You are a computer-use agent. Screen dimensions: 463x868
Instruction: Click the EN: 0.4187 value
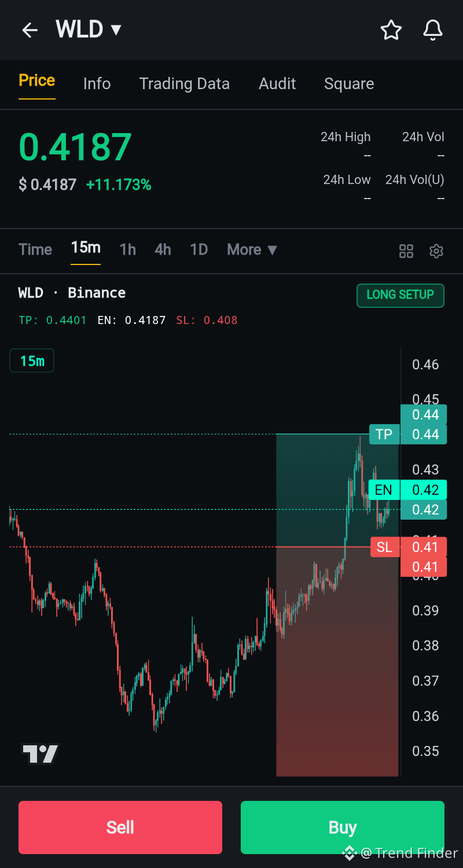tap(131, 320)
